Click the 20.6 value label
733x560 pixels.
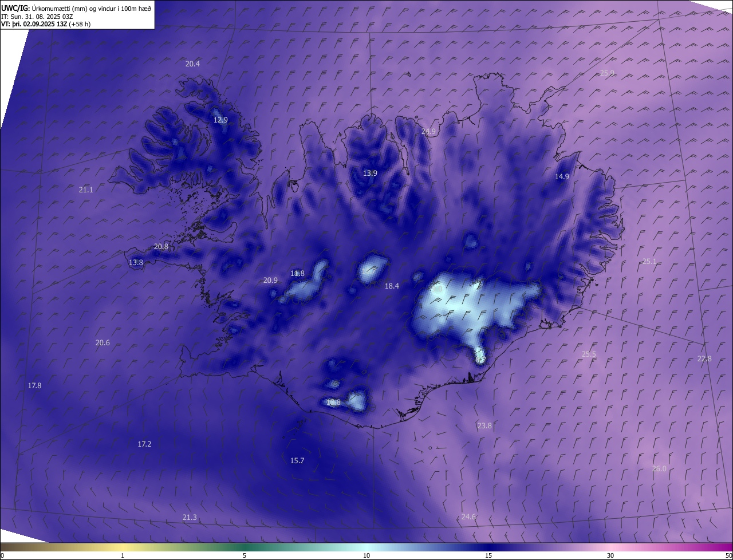(103, 343)
